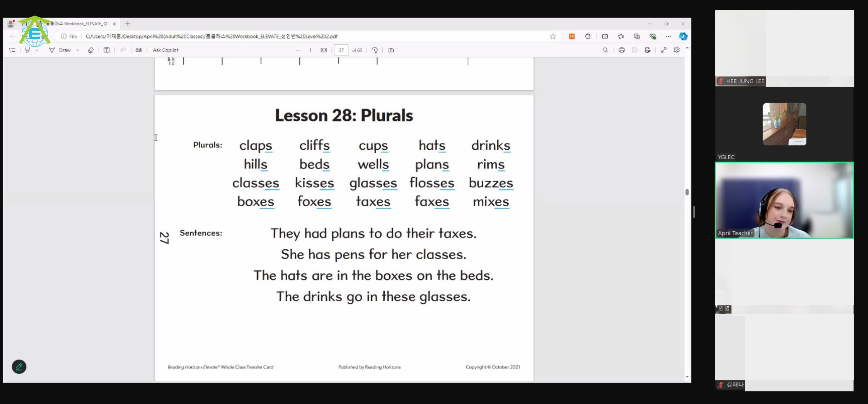Click the page number field showing 27
The height and width of the screenshot is (404, 868).
click(341, 50)
